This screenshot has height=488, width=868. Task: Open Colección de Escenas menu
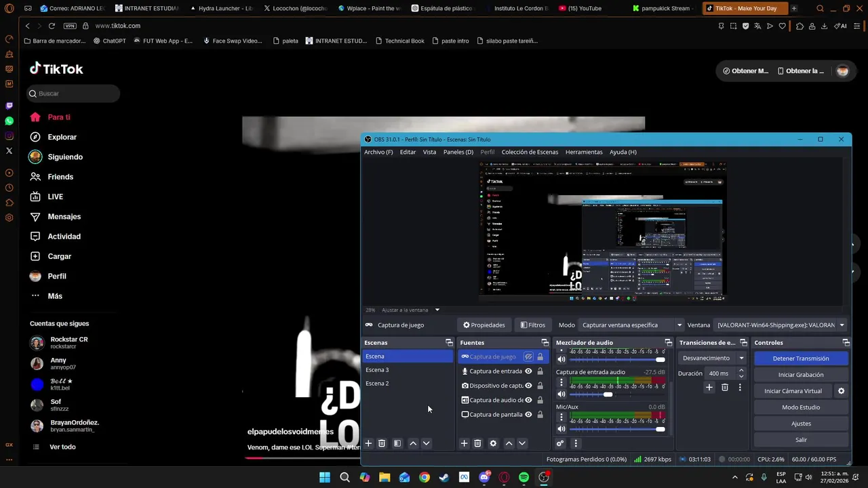(x=530, y=152)
